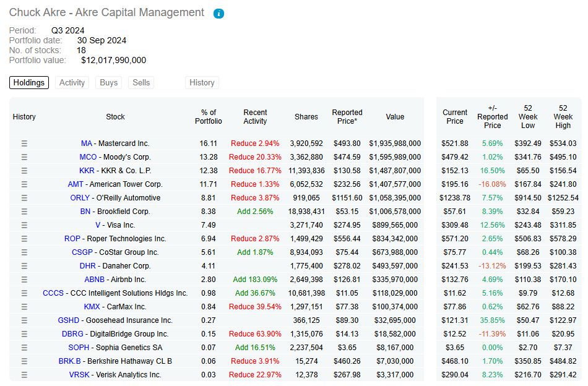Follow the BRK.B ticker link

coord(79,361)
